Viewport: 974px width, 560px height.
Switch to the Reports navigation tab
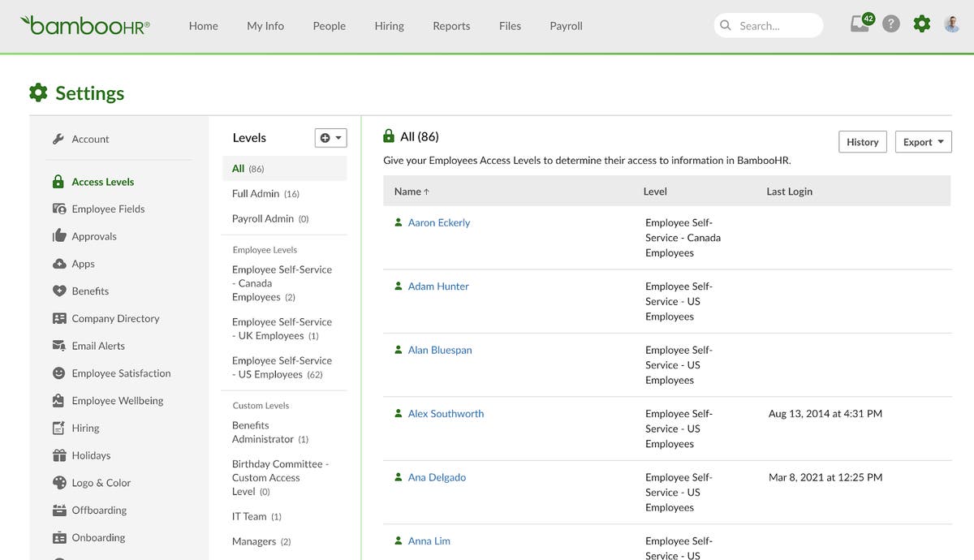451,25
